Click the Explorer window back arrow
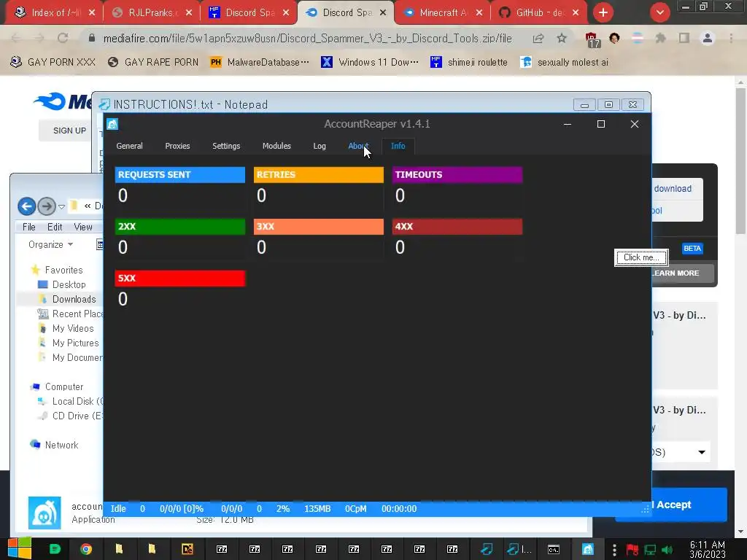The width and height of the screenshot is (747, 560). (27, 206)
